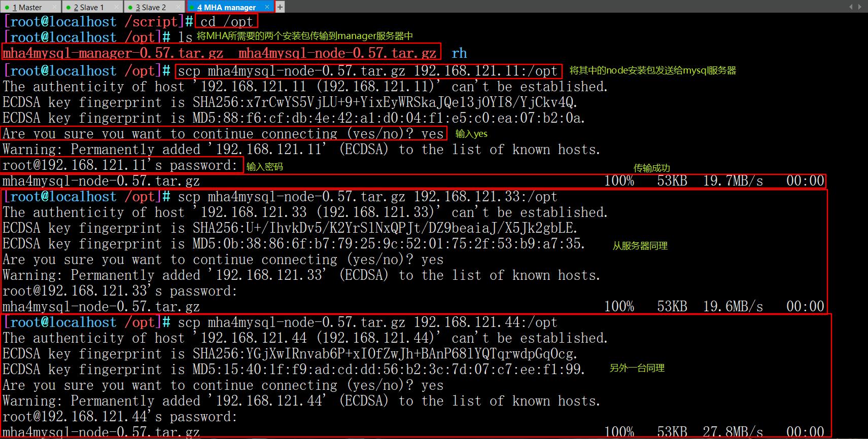Click the 19.7MB/s transfer speed value

coord(733,181)
